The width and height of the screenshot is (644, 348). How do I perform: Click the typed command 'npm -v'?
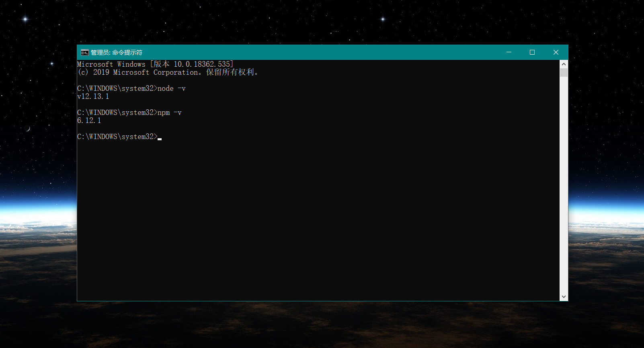169,113
